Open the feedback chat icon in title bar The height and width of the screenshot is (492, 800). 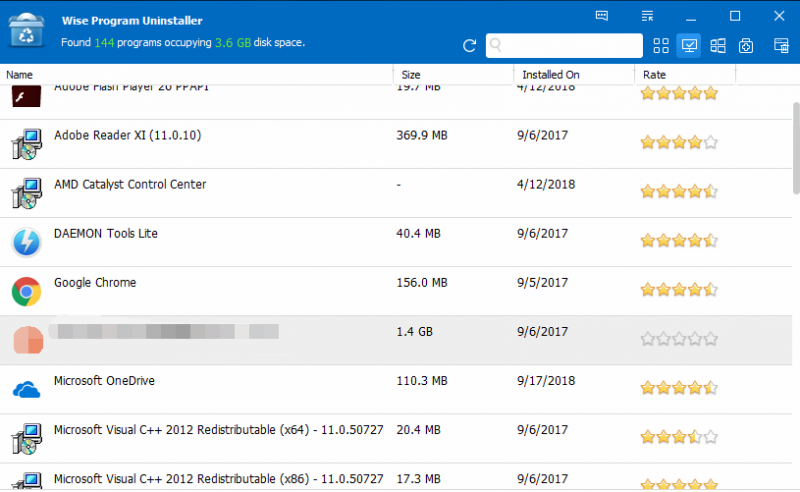tap(602, 16)
